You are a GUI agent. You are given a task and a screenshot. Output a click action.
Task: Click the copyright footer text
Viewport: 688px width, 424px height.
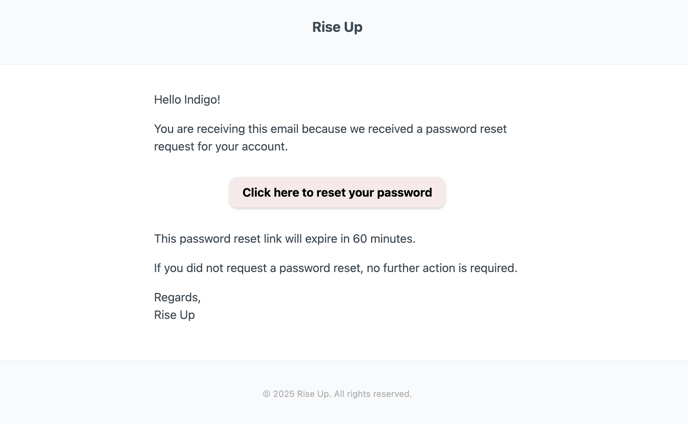337,394
